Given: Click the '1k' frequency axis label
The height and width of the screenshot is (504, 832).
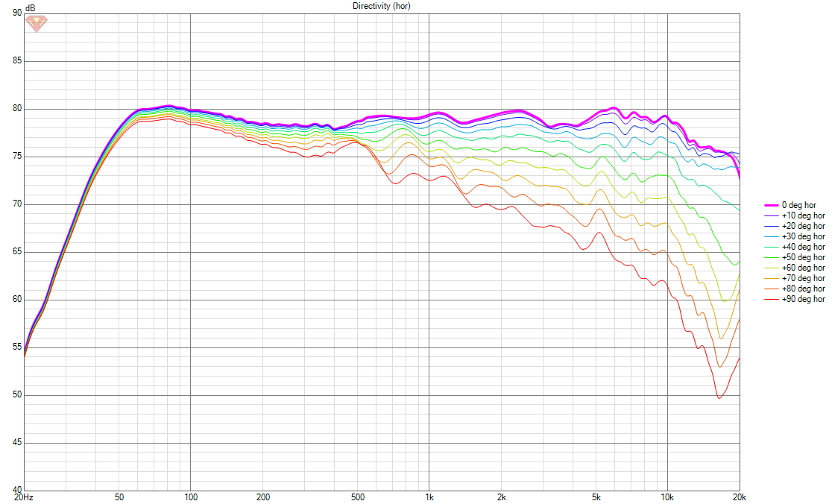Looking at the screenshot, I should click(x=429, y=497).
